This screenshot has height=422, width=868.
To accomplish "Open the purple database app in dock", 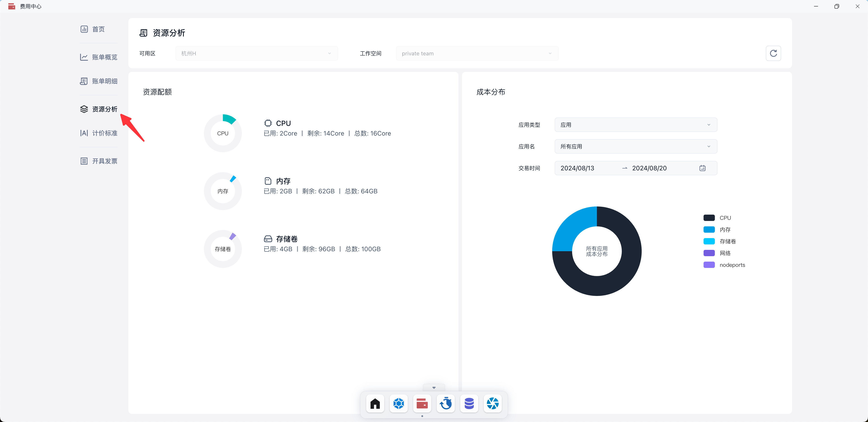I will (469, 403).
